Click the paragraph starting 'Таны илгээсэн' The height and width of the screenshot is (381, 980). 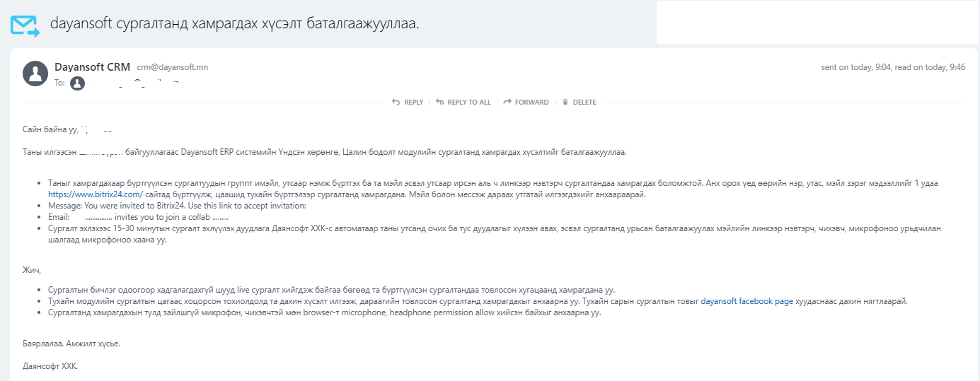323,152
